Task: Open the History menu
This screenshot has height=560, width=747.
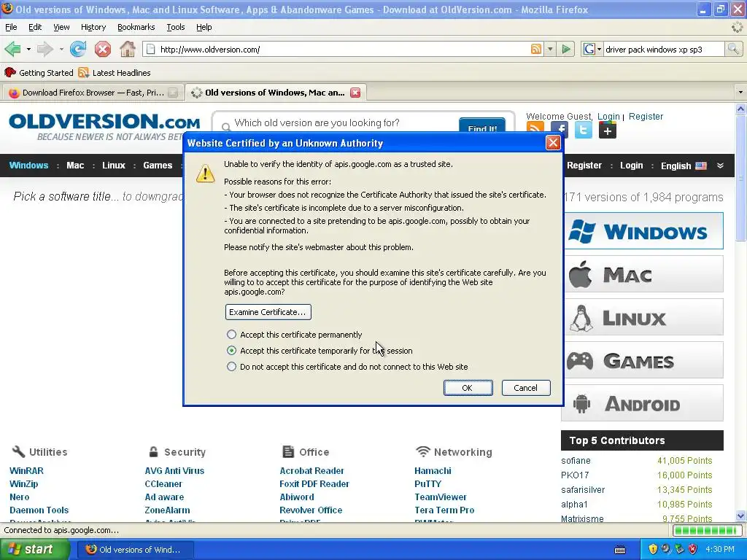Action: click(93, 27)
